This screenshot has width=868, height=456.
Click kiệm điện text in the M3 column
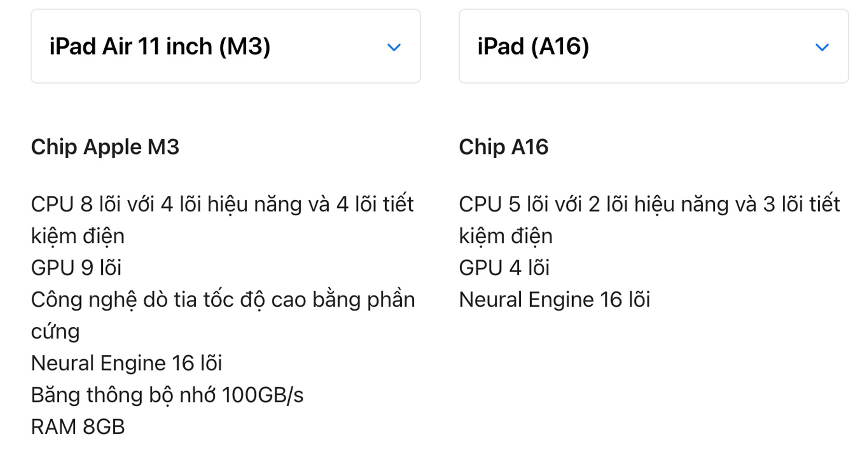tap(78, 237)
